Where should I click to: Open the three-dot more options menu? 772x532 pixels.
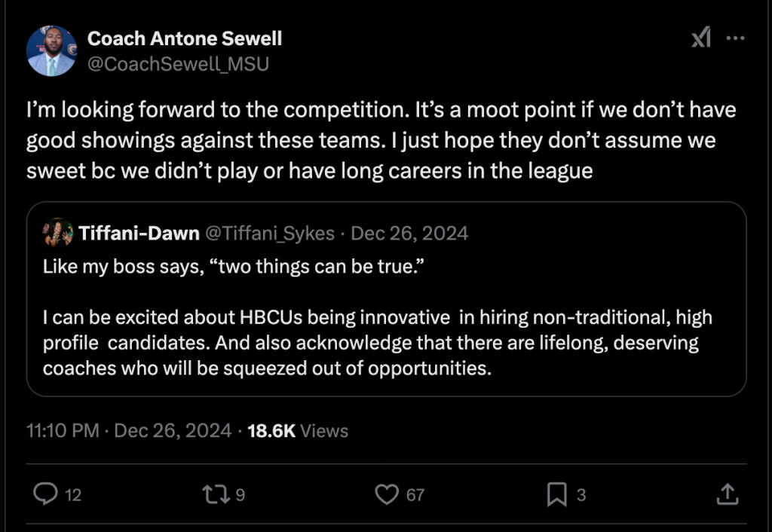(735, 39)
